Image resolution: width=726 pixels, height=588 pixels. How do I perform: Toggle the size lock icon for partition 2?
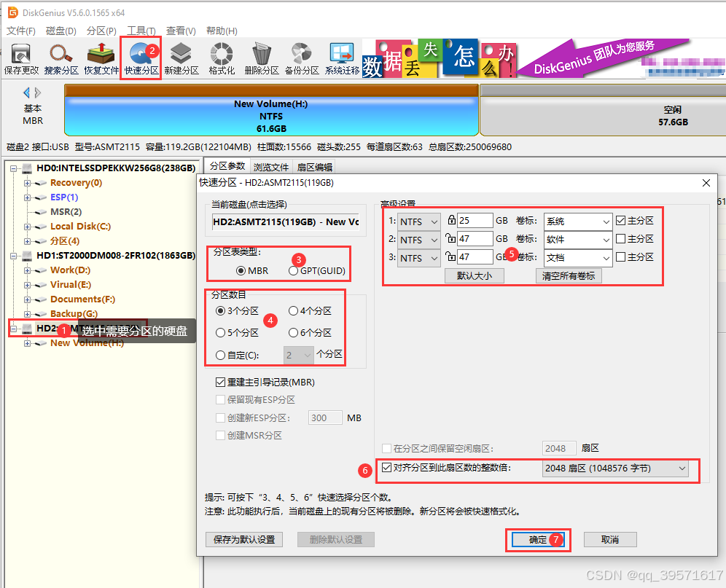click(450, 238)
